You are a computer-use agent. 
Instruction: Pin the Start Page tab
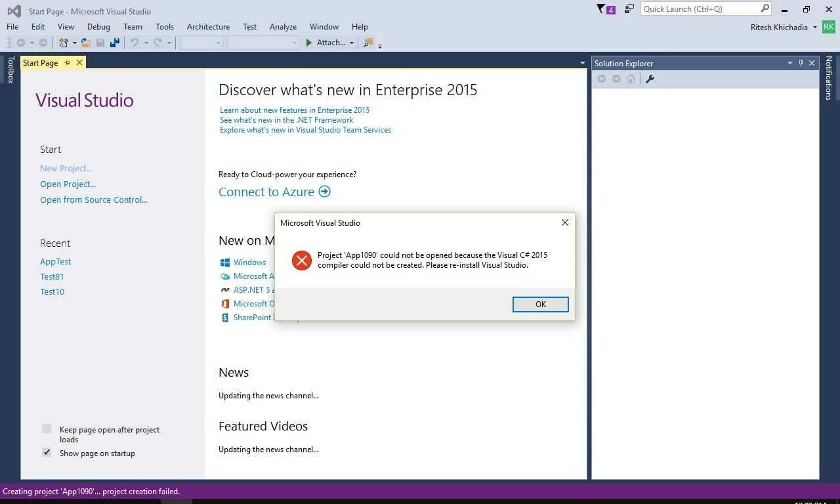click(x=67, y=62)
